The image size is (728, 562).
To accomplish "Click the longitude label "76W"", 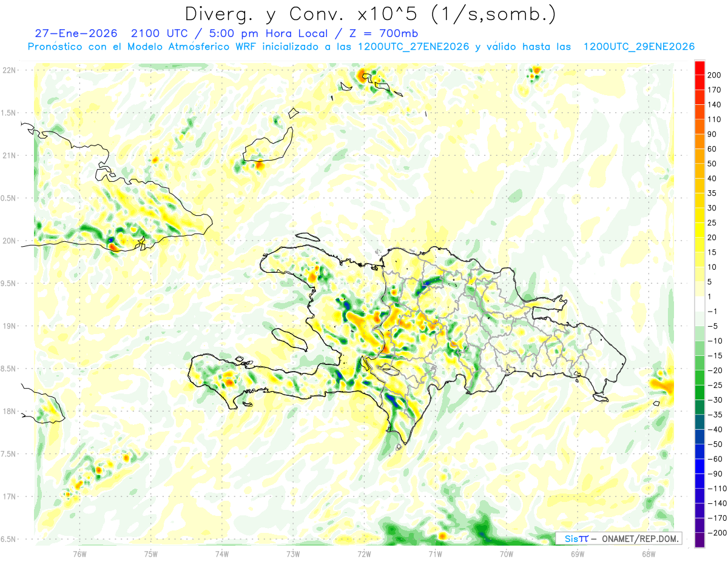I will pos(79,553).
